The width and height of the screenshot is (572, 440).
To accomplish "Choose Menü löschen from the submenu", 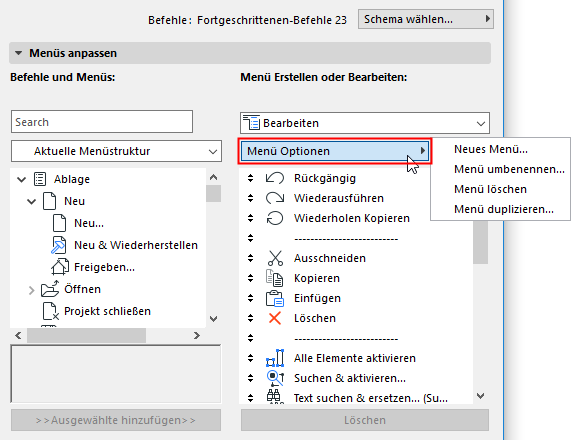I will [490, 189].
